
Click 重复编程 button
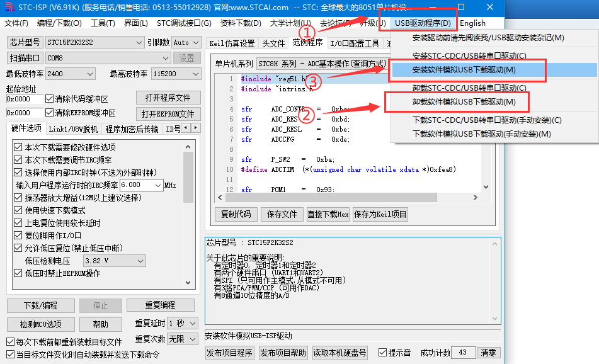(x=161, y=305)
